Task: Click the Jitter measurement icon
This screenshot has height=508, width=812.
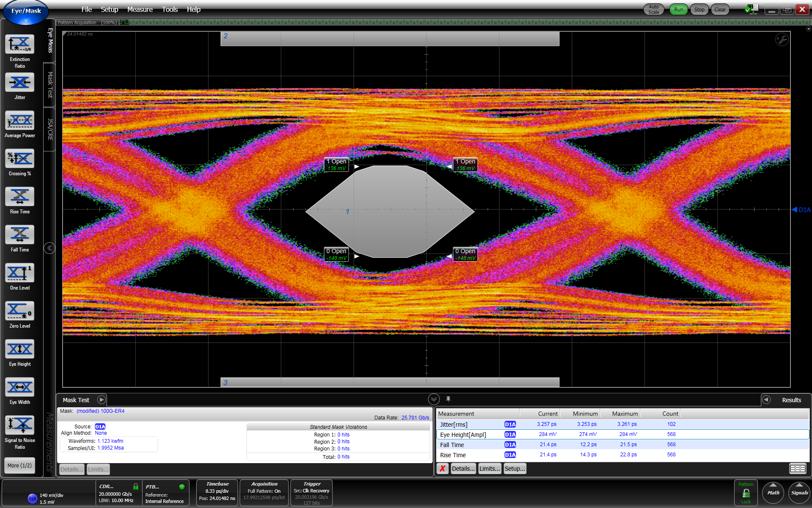Action: click(19, 82)
